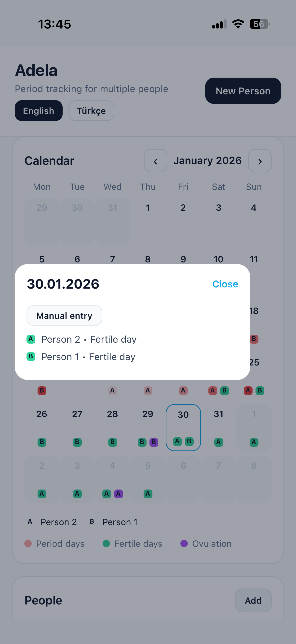Switch to Türkçe language

(91, 111)
